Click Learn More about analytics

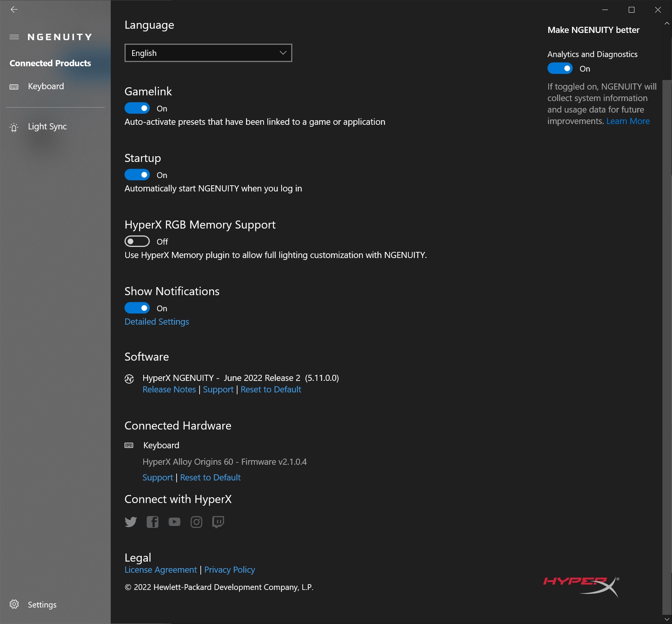click(628, 121)
